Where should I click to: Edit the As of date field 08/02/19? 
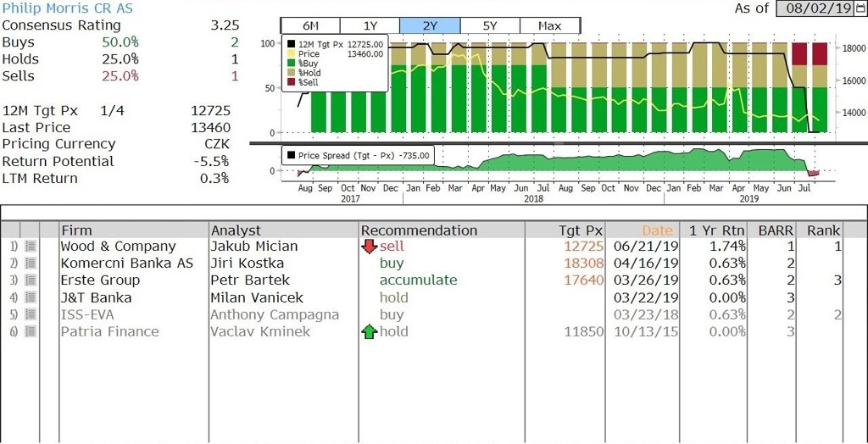(x=816, y=8)
